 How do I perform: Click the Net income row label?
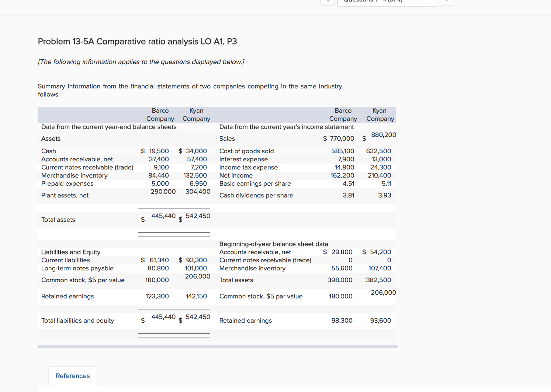coord(236,175)
